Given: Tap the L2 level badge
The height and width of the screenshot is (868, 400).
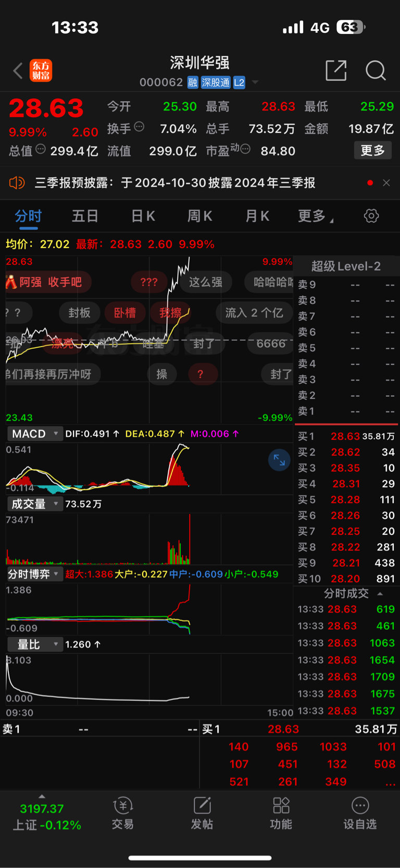Looking at the screenshot, I should (239, 82).
